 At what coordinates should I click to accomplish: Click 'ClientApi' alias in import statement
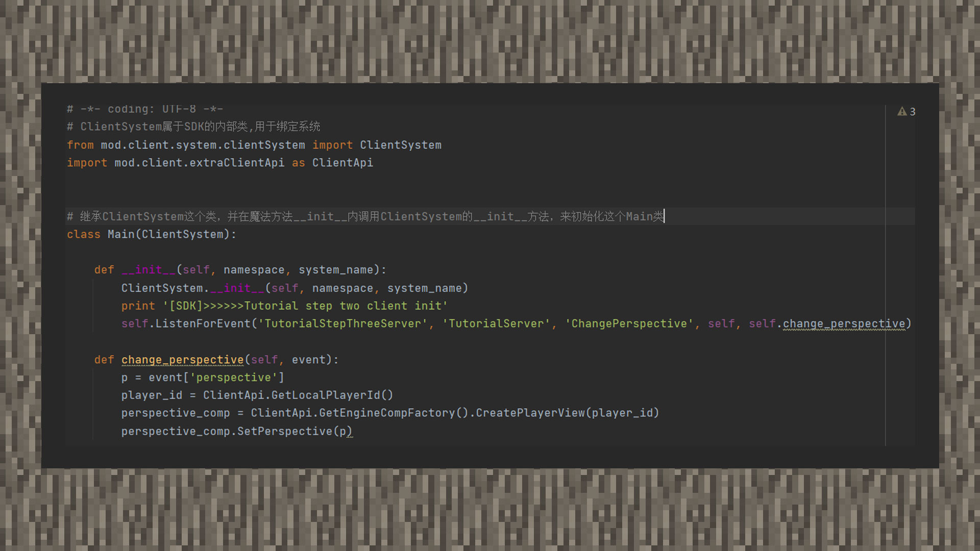(342, 163)
